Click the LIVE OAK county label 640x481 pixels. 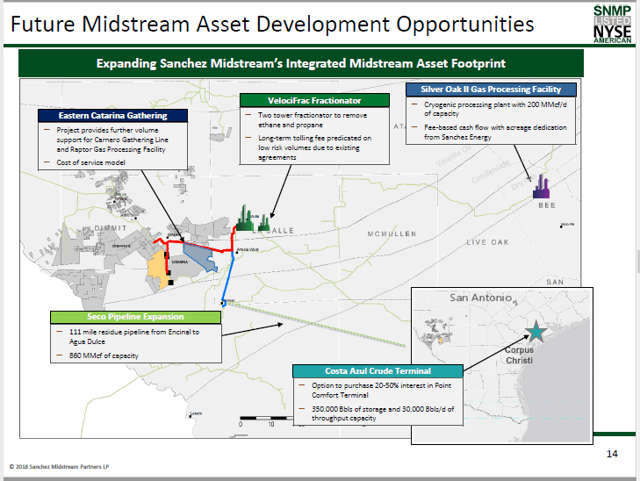488,242
